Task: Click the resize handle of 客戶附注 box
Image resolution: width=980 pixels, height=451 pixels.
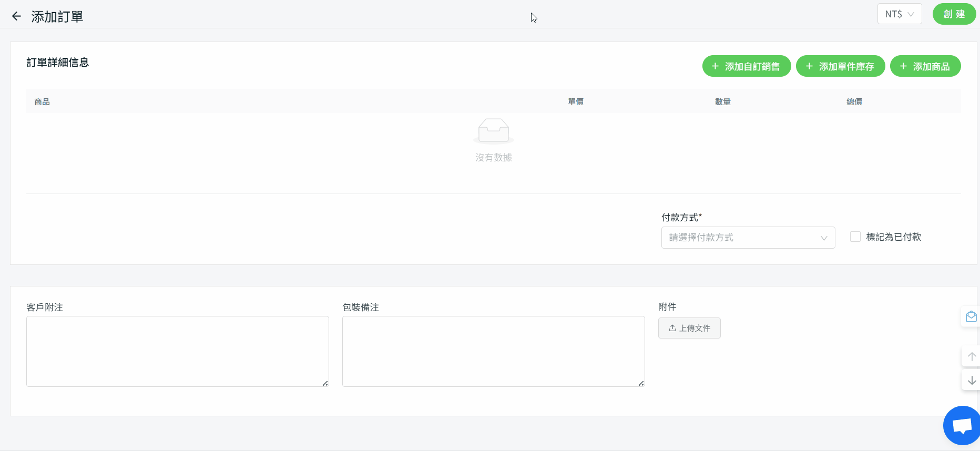Action: 325,383
